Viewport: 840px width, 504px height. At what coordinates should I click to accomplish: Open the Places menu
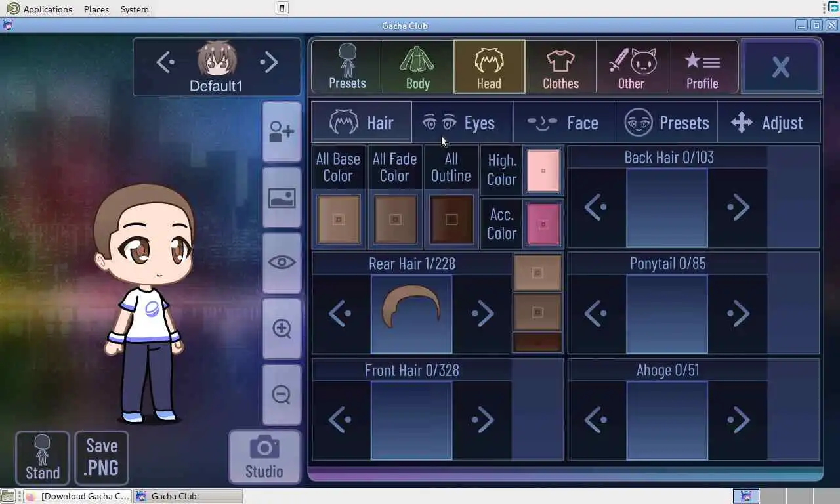(x=96, y=9)
